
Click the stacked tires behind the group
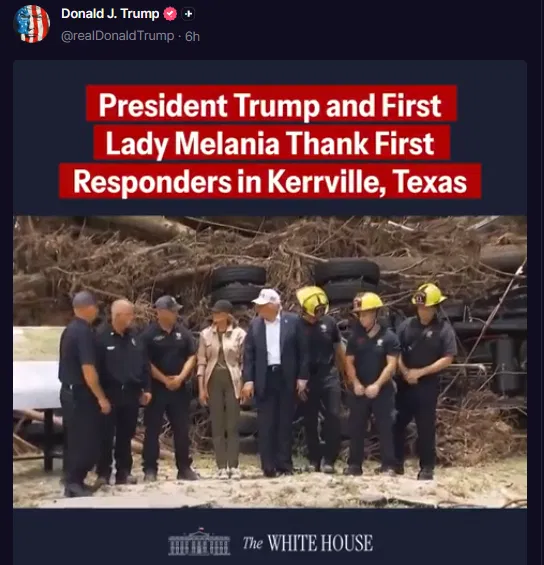238,283
